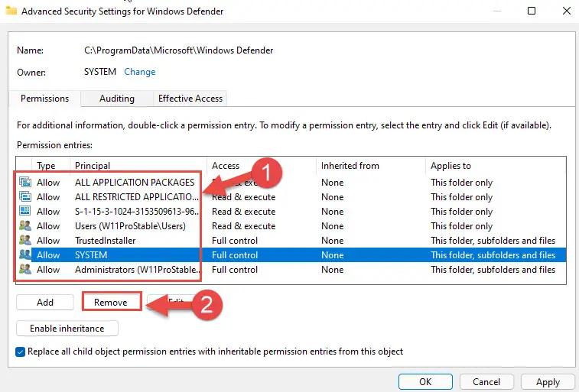The height and width of the screenshot is (392, 579).
Task: Click the SYSTEM owner name
Action: tap(100, 72)
